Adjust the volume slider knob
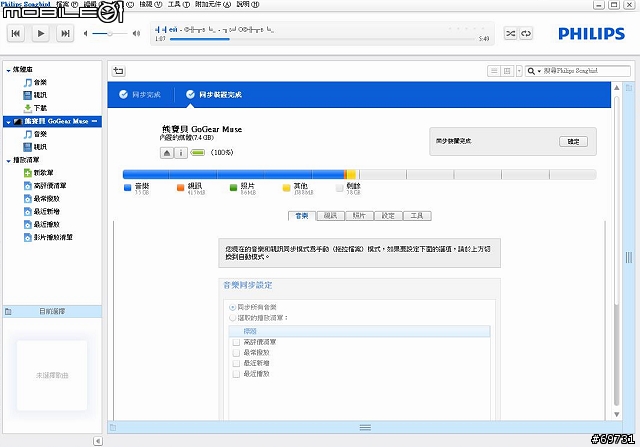640x447 pixels. pos(110,33)
